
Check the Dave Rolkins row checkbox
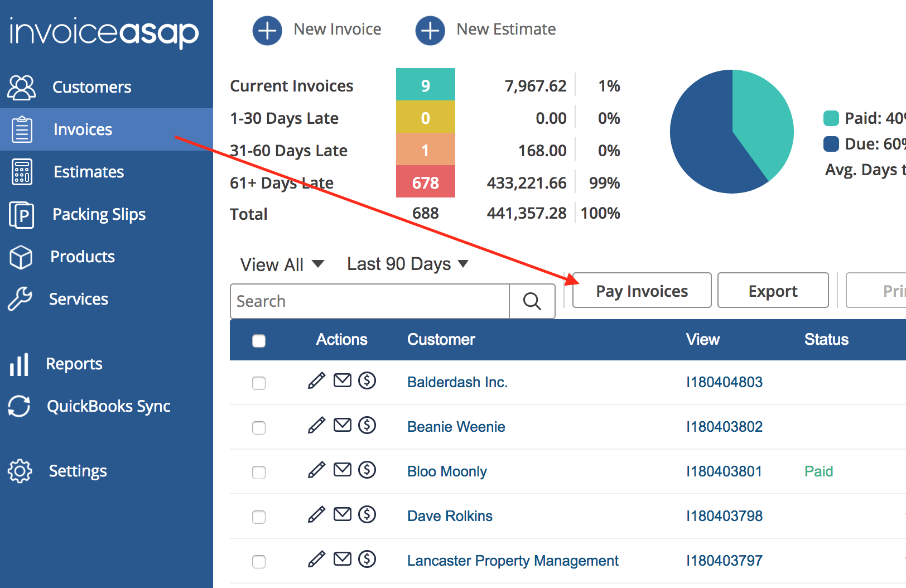click(x=259, y=517)
